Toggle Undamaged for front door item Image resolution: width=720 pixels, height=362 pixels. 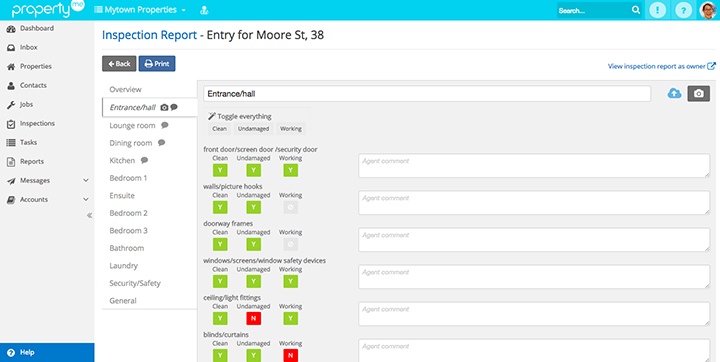[x=253, y=170]
